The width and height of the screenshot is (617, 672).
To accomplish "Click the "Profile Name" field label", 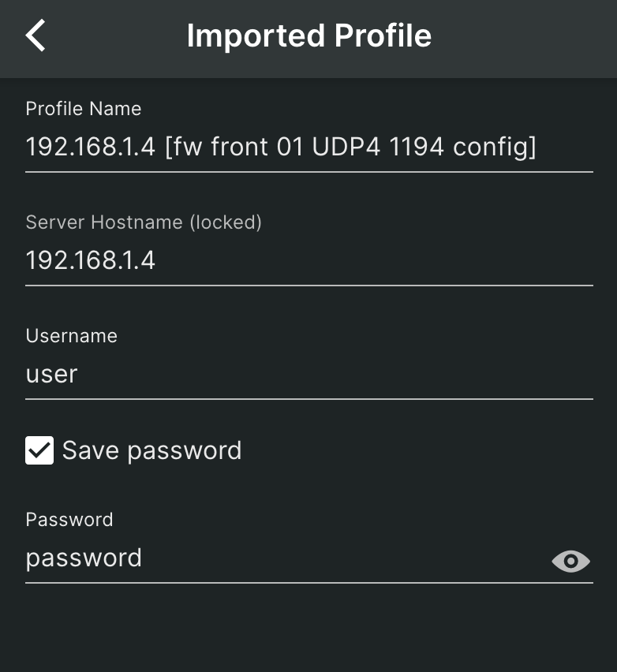I will point(83,109).
